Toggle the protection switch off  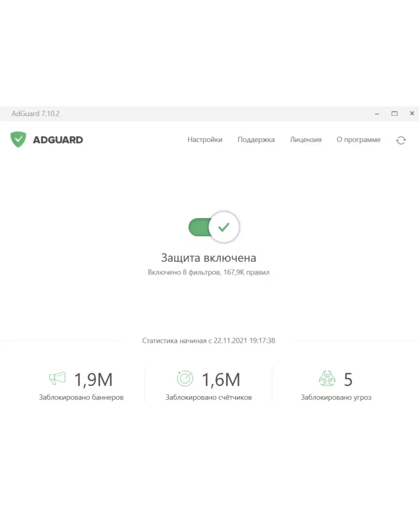[214, 227]
